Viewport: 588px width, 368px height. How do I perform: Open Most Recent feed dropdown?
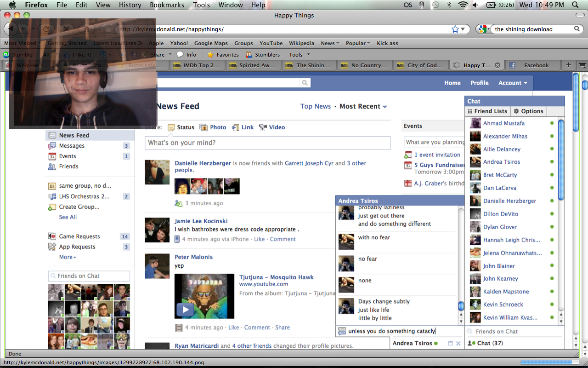pyautogui.click(x=363, y=106)
